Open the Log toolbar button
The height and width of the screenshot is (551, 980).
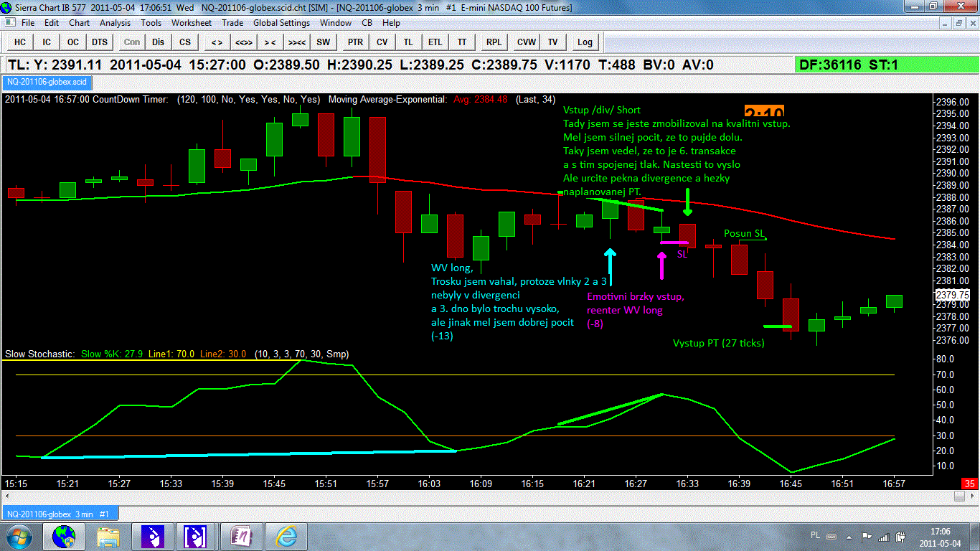tap(585, 42)
